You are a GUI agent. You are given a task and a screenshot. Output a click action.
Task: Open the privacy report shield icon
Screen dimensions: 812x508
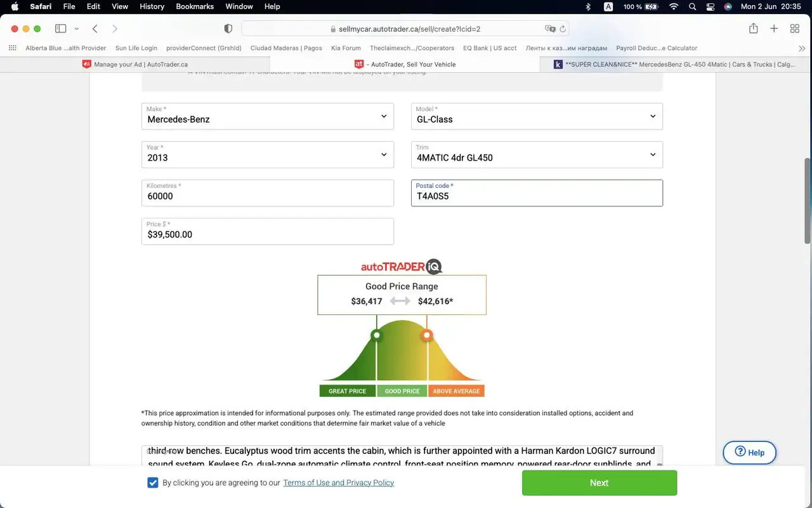228,29
